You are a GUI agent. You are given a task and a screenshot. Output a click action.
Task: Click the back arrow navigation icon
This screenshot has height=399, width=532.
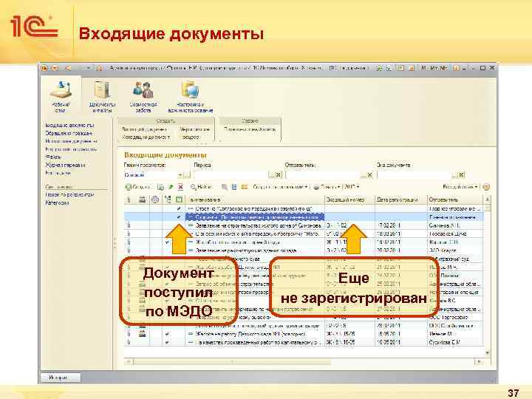(68, 68)
